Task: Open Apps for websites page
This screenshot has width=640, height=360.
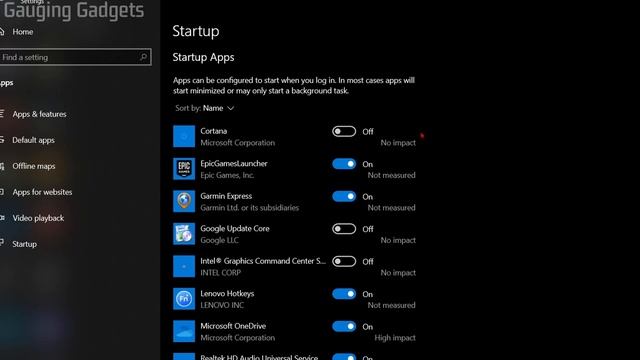Action: pos(42,192)
